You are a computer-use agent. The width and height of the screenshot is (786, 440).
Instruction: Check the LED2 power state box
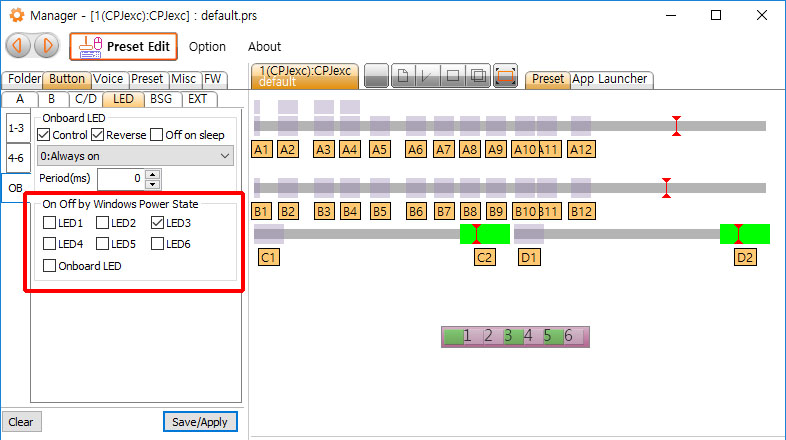click(x=103, y=223)
